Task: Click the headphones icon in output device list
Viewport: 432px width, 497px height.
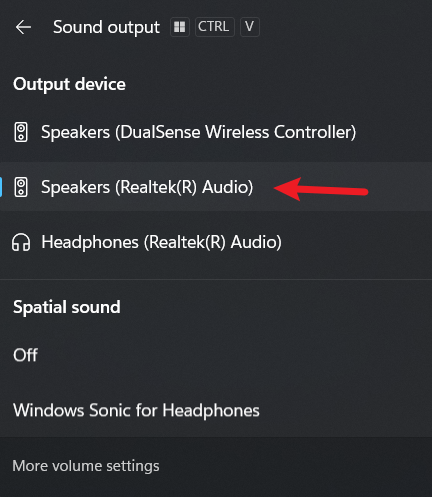Action: click(x=21, y=242)
